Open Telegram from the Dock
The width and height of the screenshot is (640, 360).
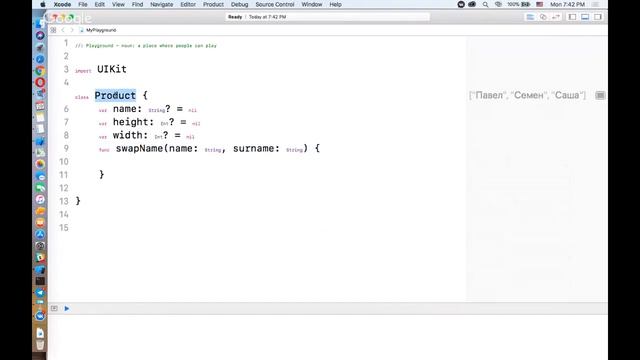tap(40, 293)
